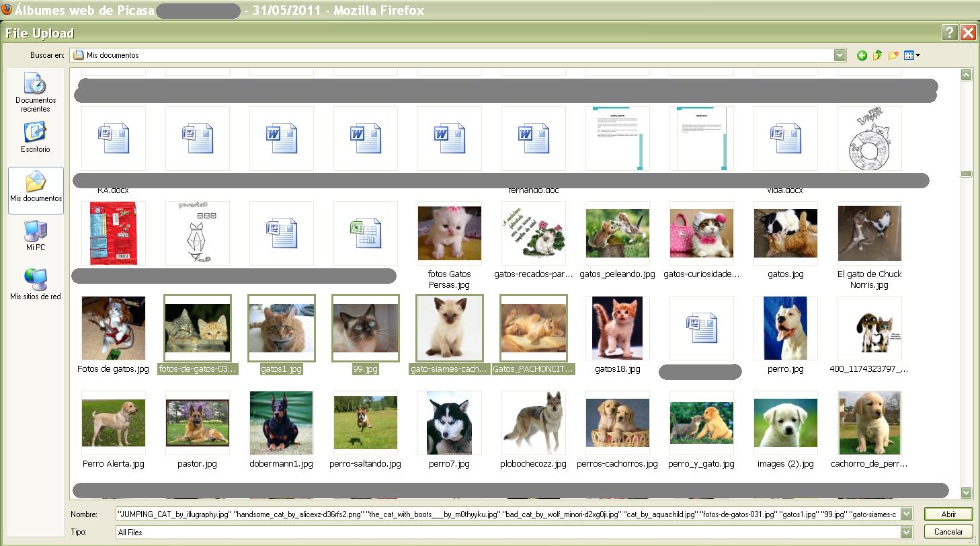Select the gato-siames-cach... thumbnail
980x546 pixels.
pos(450,328)
